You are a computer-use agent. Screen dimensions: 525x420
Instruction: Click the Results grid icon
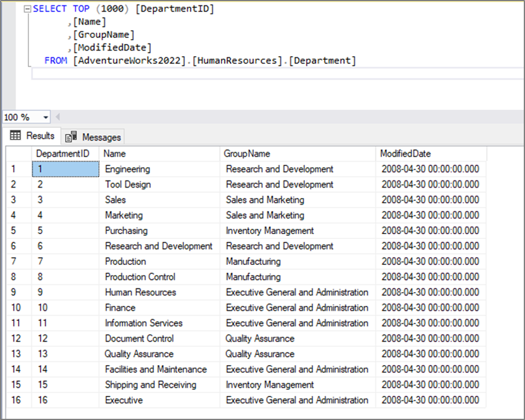point(16,135)
